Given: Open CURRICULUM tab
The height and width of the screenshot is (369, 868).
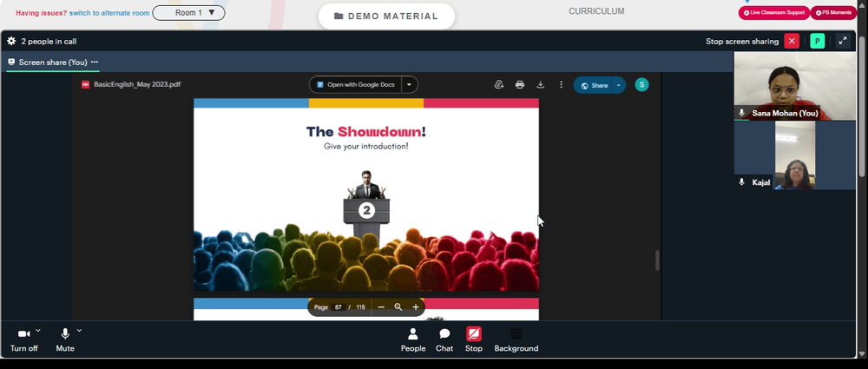Looking at the screenshot, I should tap(596, 11).
